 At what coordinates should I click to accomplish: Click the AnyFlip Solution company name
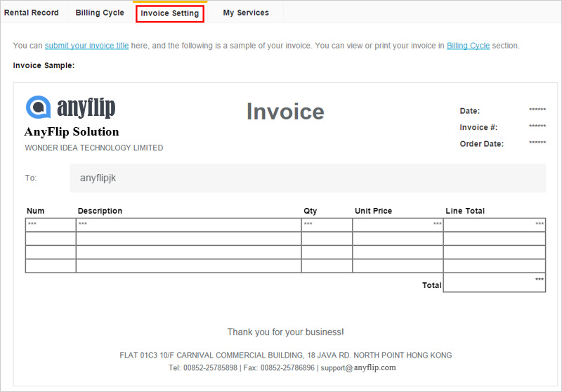pos(72,132)
